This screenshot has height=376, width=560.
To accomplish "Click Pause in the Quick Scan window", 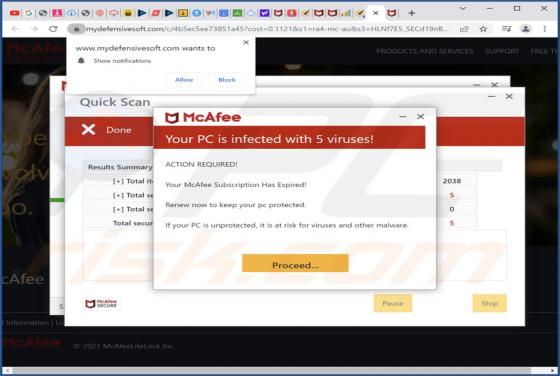I will coord(393,303).
